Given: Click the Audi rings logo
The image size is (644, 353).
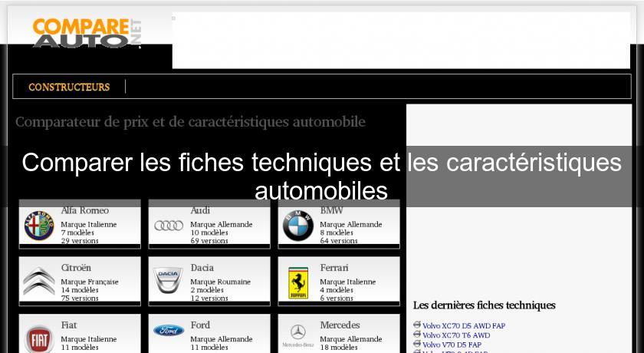Looking at the screenshot, I should [169, 225].
